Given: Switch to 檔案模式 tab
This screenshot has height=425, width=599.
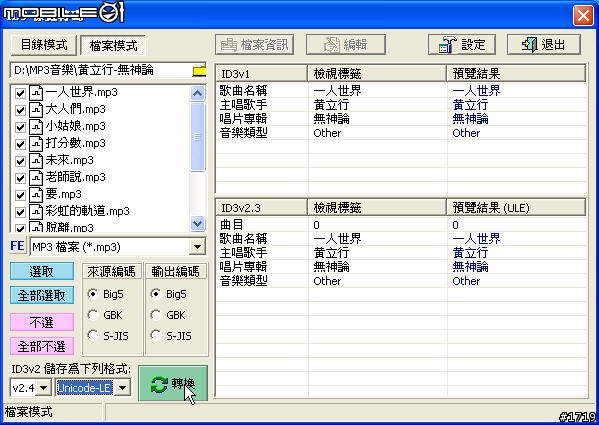Looking at the screenshot, I should point(113,46).
